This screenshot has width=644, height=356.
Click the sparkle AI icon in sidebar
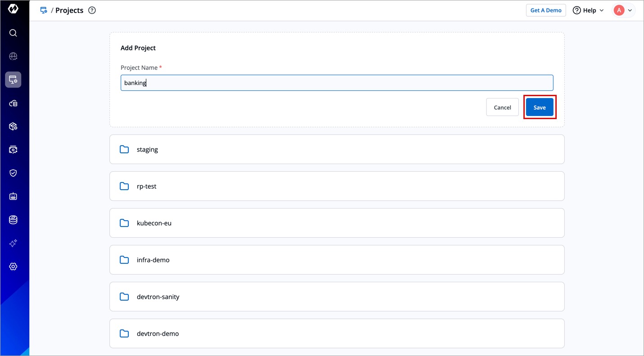pyautogui.click(x=13, y=243)
